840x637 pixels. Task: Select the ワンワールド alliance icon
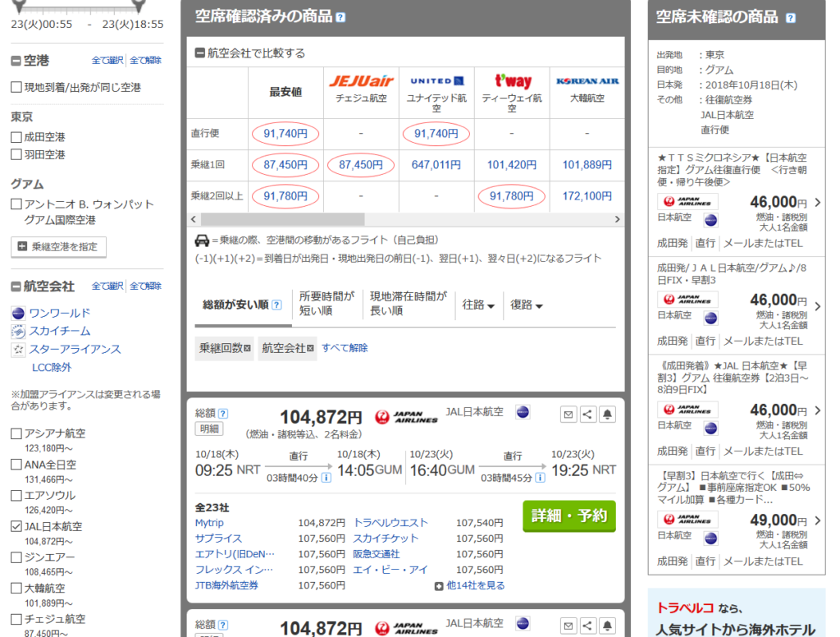[17, 313]
